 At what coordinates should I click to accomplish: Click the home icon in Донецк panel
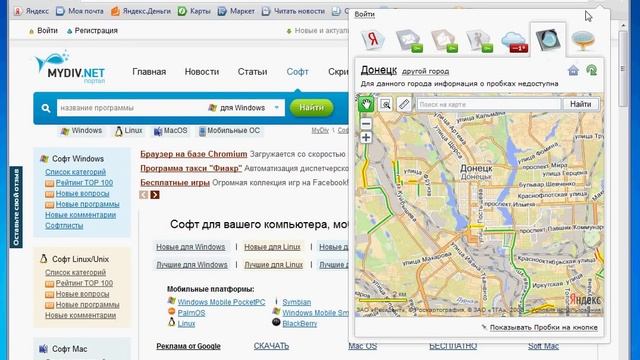tap(573, 71)
